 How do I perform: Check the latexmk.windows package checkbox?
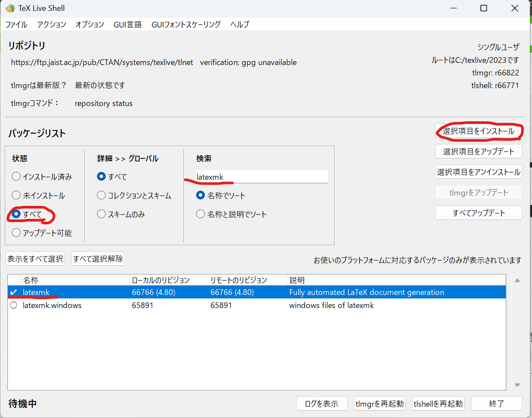pyautogui.click(x=13, y=305)
